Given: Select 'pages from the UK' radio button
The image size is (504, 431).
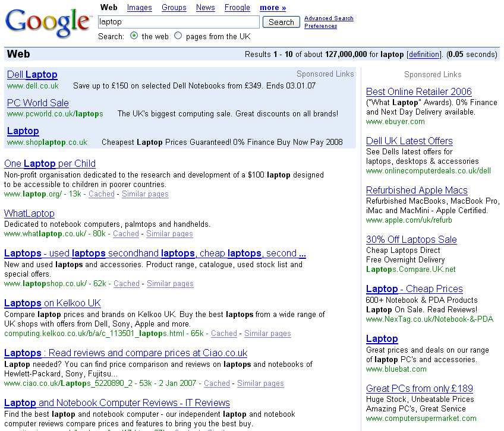Looking at the screenshot, I should tap(178, 36).
